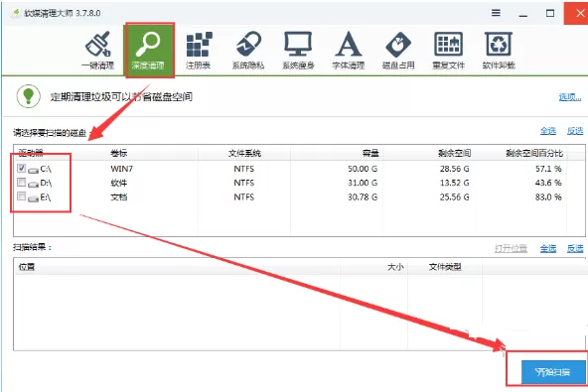Image resolution: width=588 pixels, height=392 pixels.
Task: Sort by 文件系统 column header
Action: pyautogui.click(x=244, y=153)
